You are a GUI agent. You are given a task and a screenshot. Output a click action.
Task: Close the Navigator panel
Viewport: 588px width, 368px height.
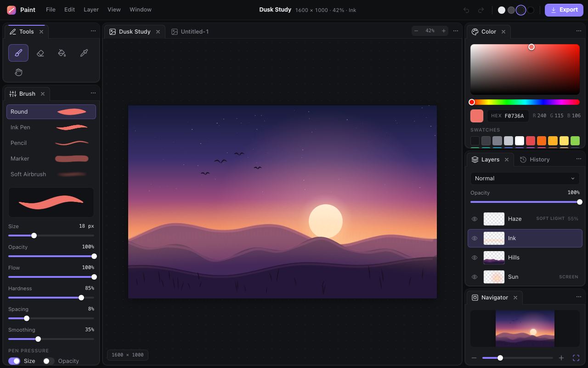tap(515, 298)
